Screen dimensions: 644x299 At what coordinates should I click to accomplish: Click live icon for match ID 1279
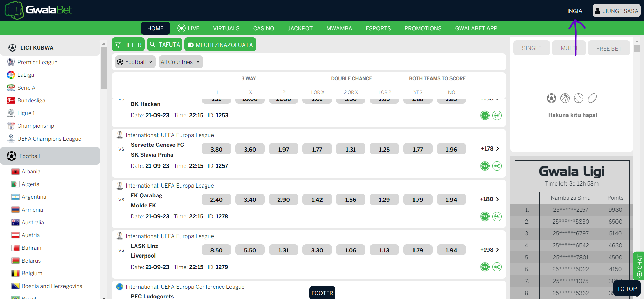pyautogui.click(x=497, y=267)
